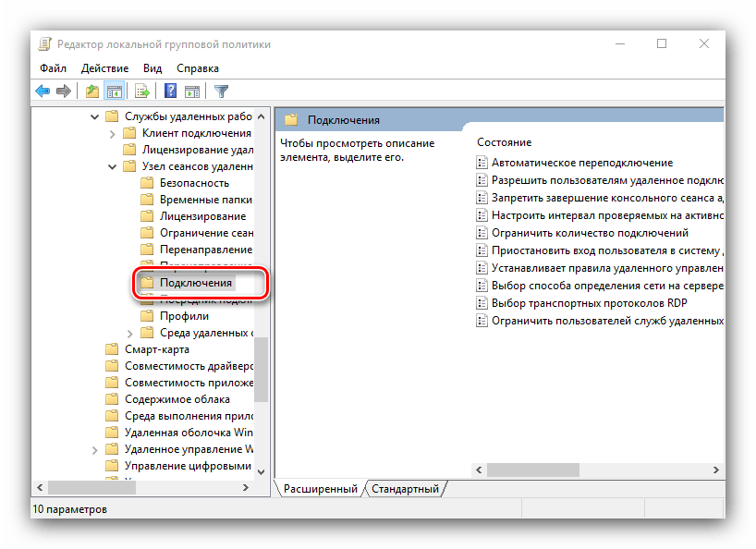Expand the Клиент подключения tree node
This screenshot has width=756, height=549.
pos(112,133)
